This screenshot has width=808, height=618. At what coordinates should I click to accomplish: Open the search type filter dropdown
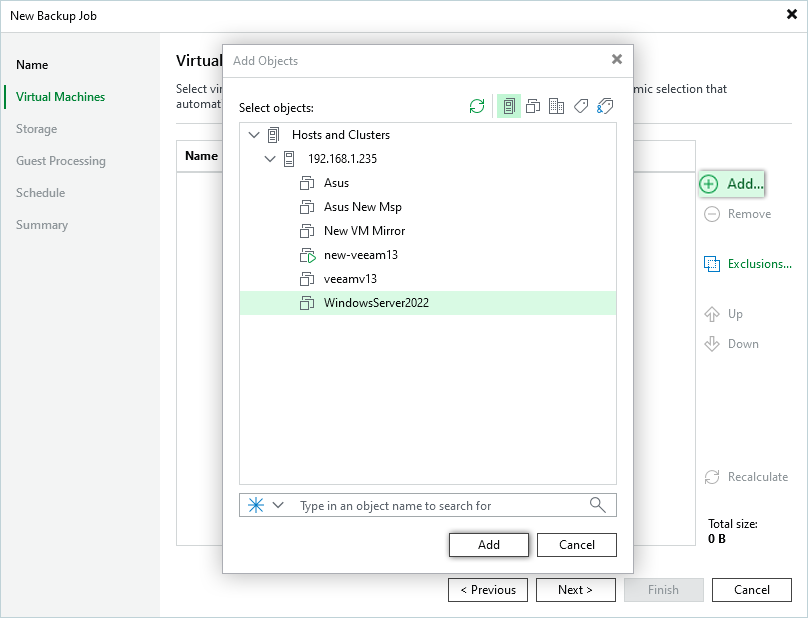[278, 505]
